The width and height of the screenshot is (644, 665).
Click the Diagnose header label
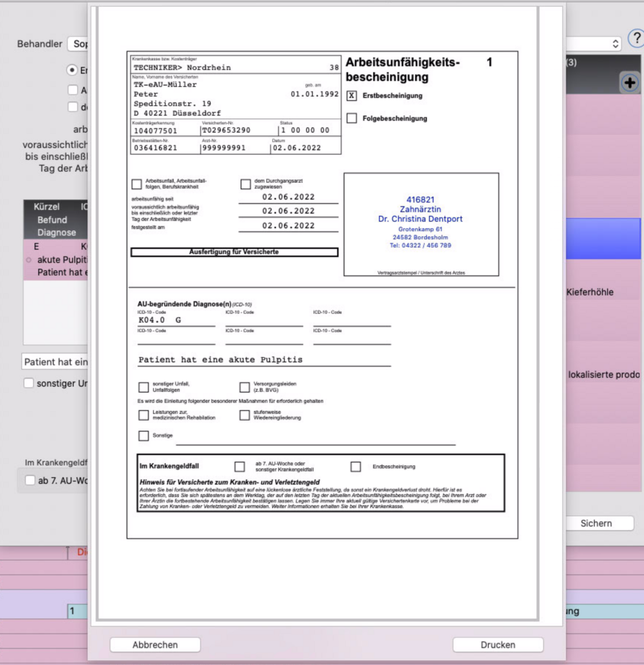click(56, 232)
